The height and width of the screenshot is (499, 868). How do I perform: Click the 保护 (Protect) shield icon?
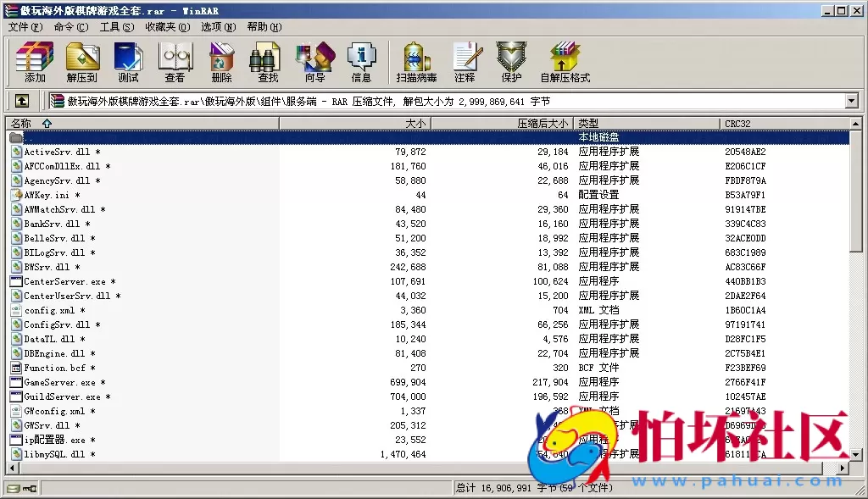(510, 61)
